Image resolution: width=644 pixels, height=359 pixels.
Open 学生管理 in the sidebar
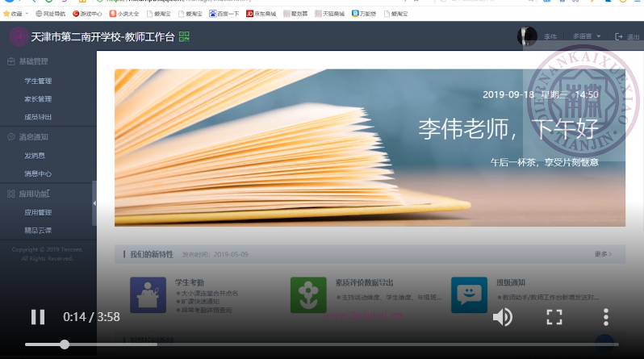pyautogui.click(x=38, y=81)
